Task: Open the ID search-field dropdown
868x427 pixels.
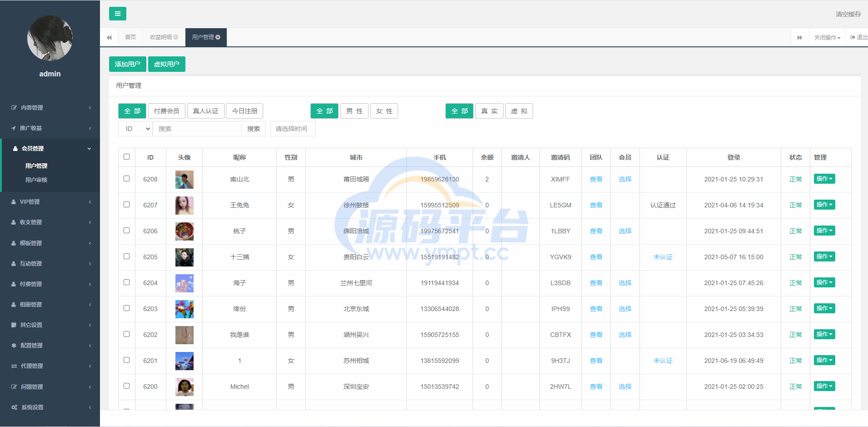Action: coord(135,129)
